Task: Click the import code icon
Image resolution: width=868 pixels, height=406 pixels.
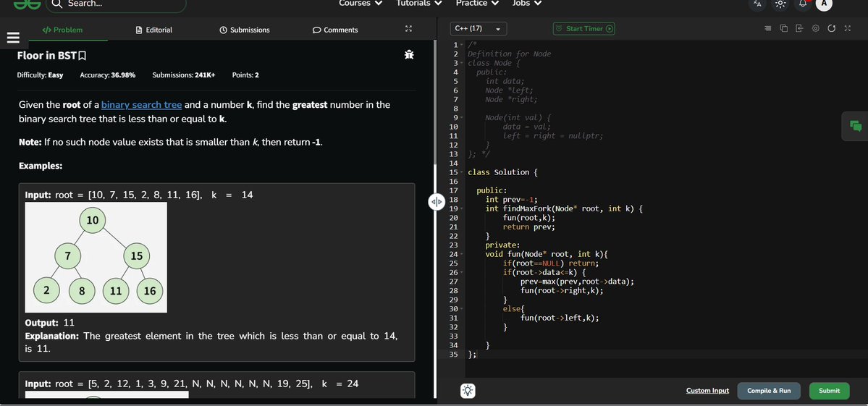Action: [x=799, y=28]
